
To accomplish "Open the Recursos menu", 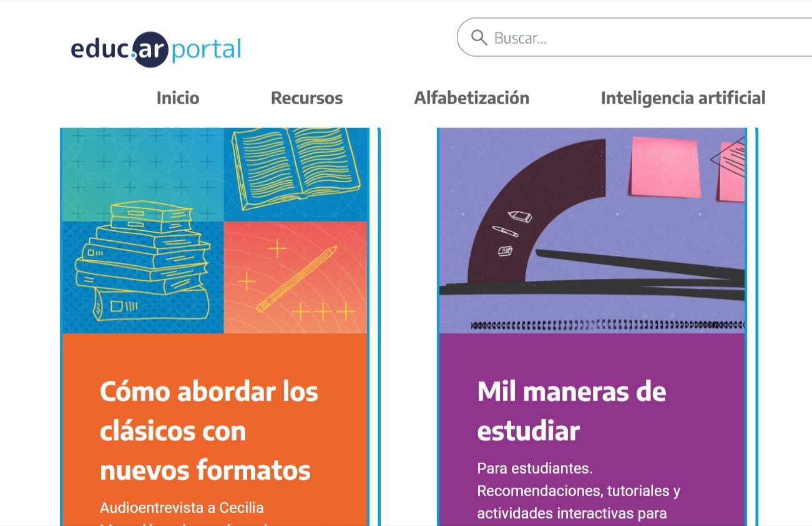I will coord(306,98).
